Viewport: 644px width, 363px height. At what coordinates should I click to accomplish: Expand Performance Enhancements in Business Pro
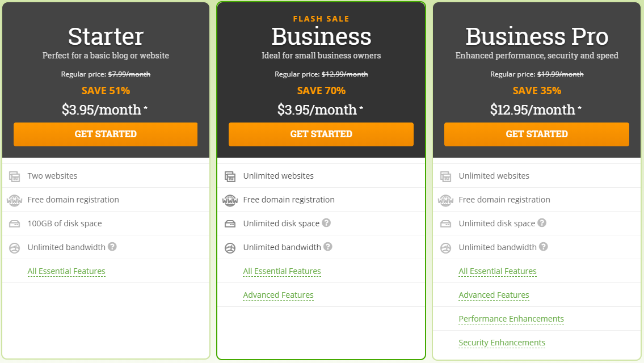(x=511, y=319)
